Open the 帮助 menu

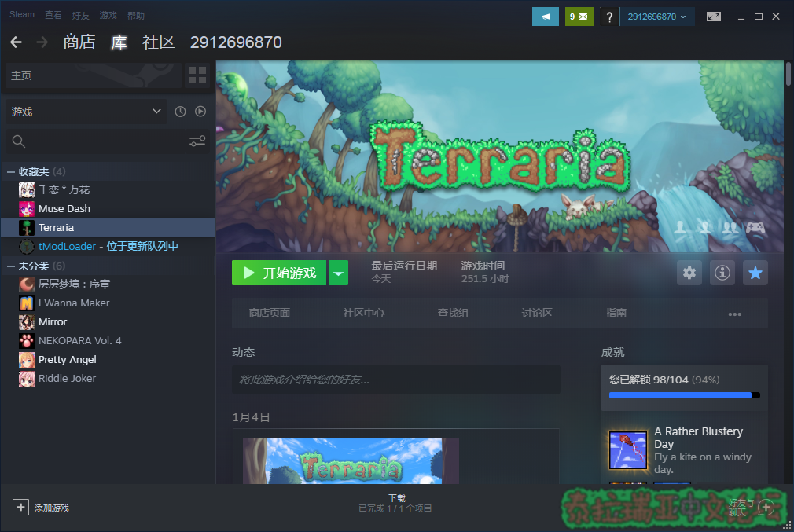point(136,15)
